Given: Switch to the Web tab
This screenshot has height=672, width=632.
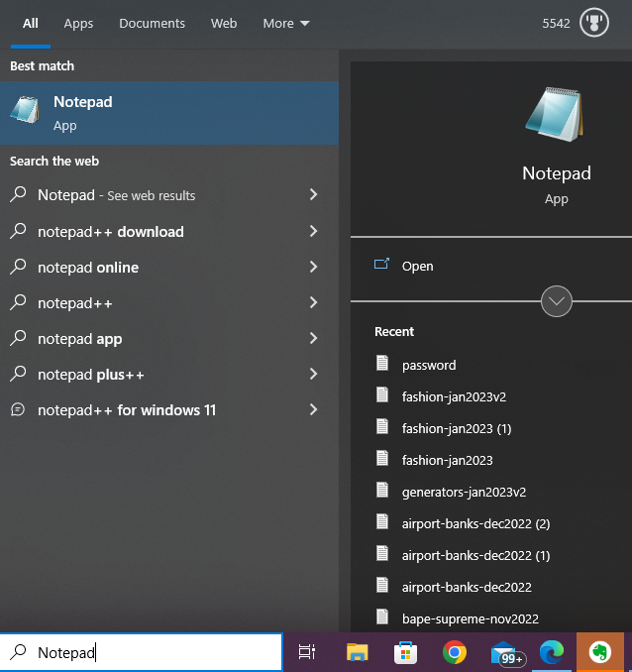Looking at the screenshot, I should 224,23.
